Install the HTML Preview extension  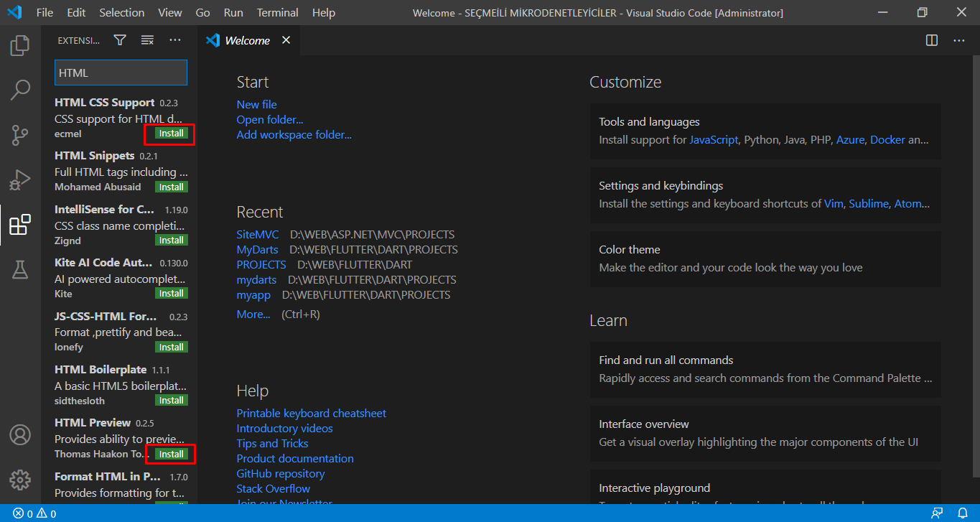click(171, 454)
